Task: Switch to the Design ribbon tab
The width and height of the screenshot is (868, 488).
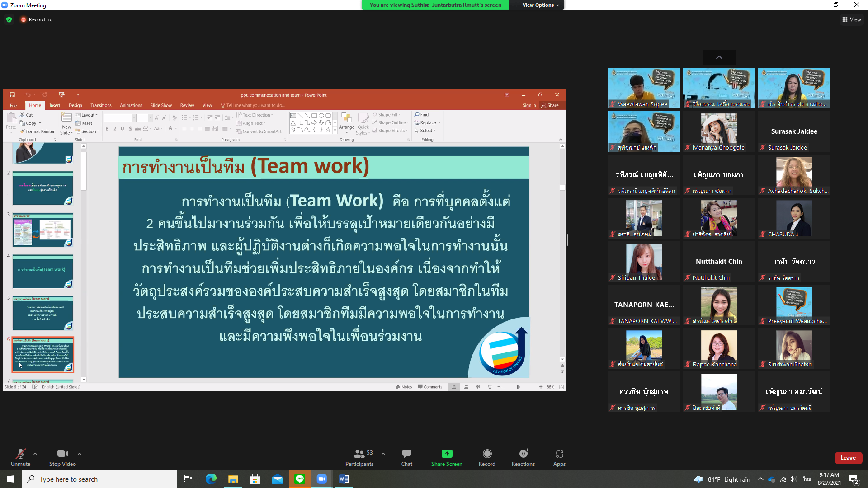Action: coord(75,105)
